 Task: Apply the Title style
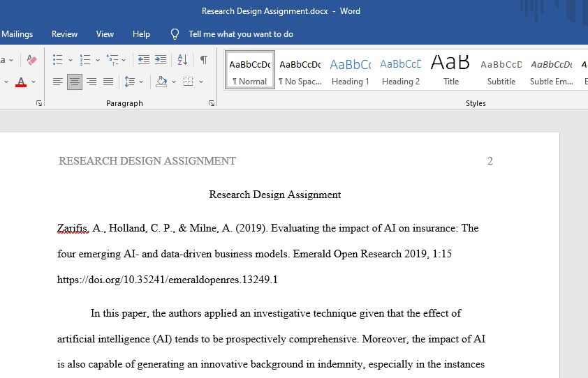point(450,70)
